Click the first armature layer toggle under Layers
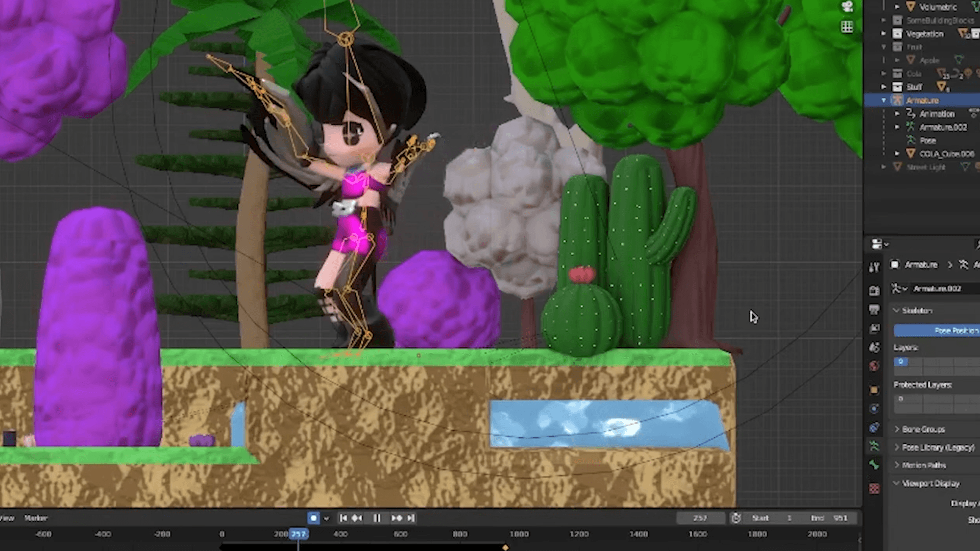Image resolution: width=980 pixels, height=551 pixels. coord(901,362)
